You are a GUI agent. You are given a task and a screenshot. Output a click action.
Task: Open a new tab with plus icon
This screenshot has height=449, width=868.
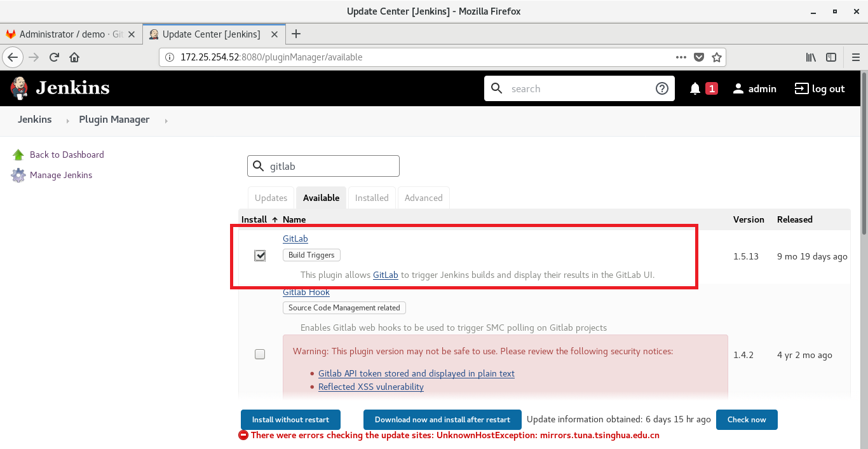[295, 34]
